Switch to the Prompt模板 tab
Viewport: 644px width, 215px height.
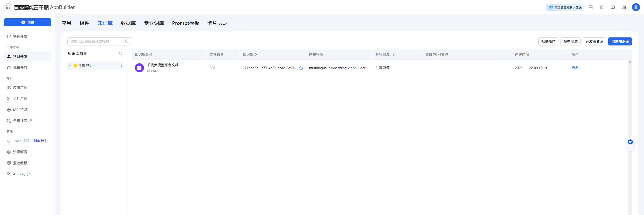186,23
